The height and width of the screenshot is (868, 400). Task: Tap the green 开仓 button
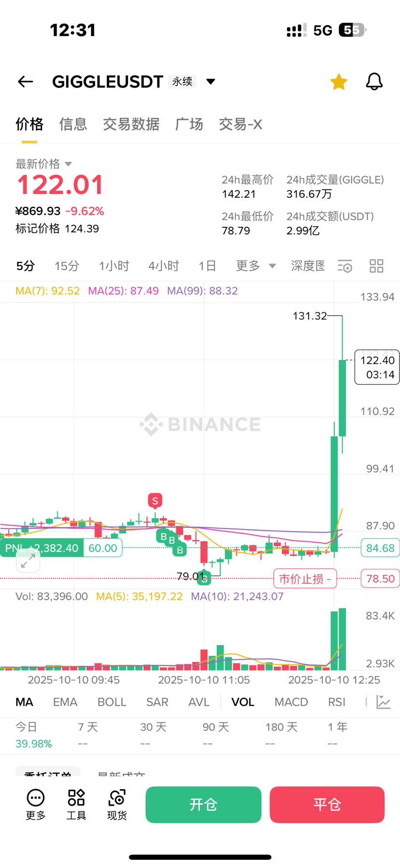(203, 805)
